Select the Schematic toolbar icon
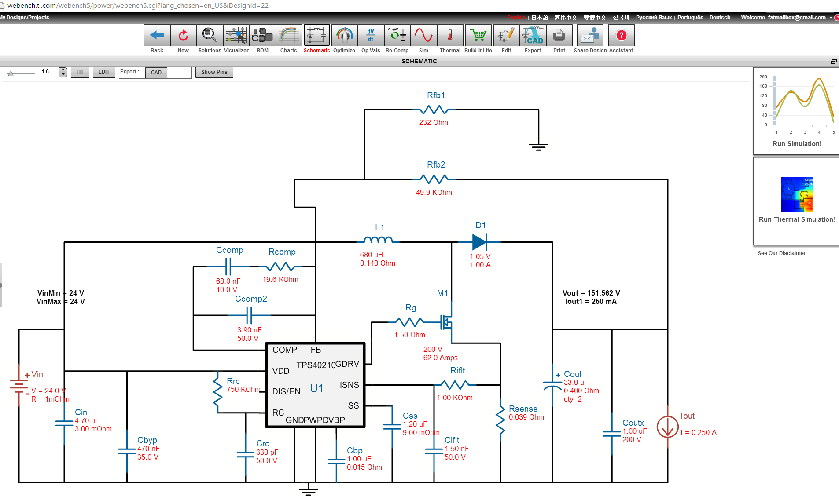The height and width of the screenshot is (504, 839). pos(316,35)
